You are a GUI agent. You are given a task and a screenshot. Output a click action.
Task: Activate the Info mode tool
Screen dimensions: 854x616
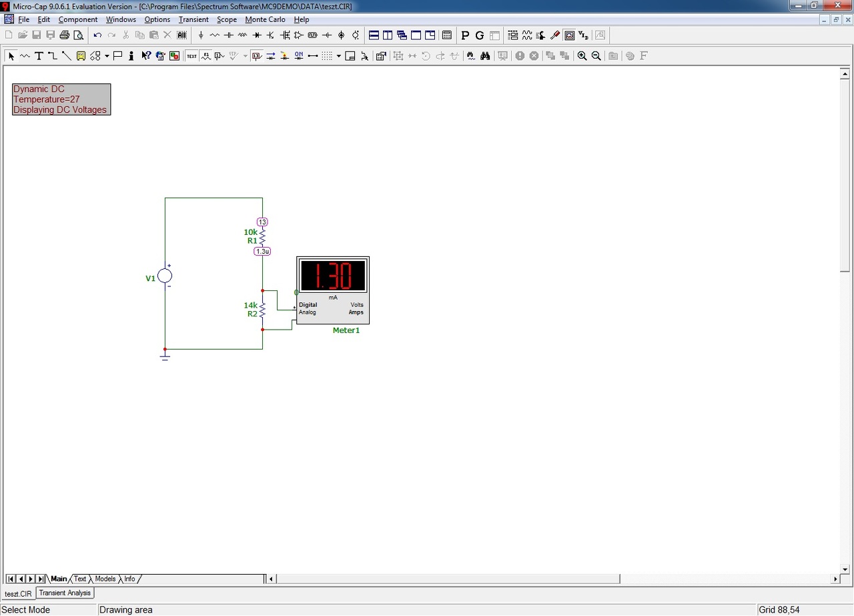coord(131,56)
